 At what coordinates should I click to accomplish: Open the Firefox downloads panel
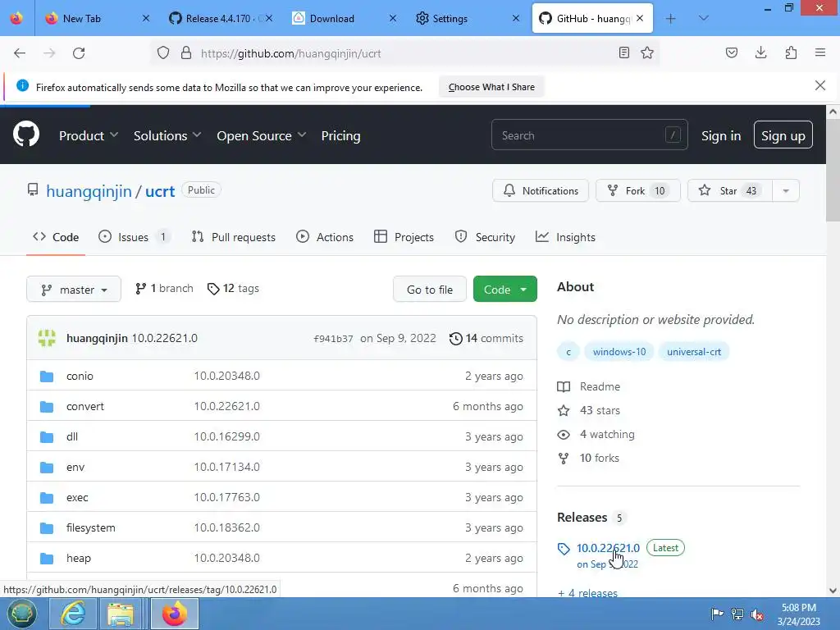[760, 52]
